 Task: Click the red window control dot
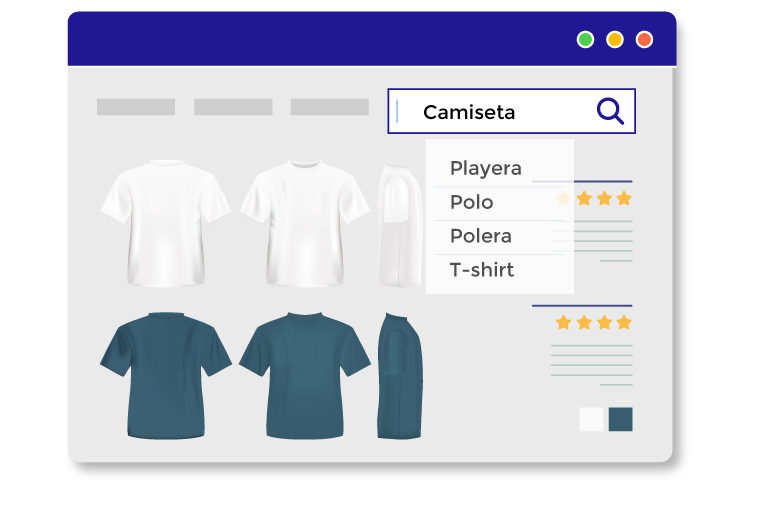pyautogui.click(x=644, y=39)
